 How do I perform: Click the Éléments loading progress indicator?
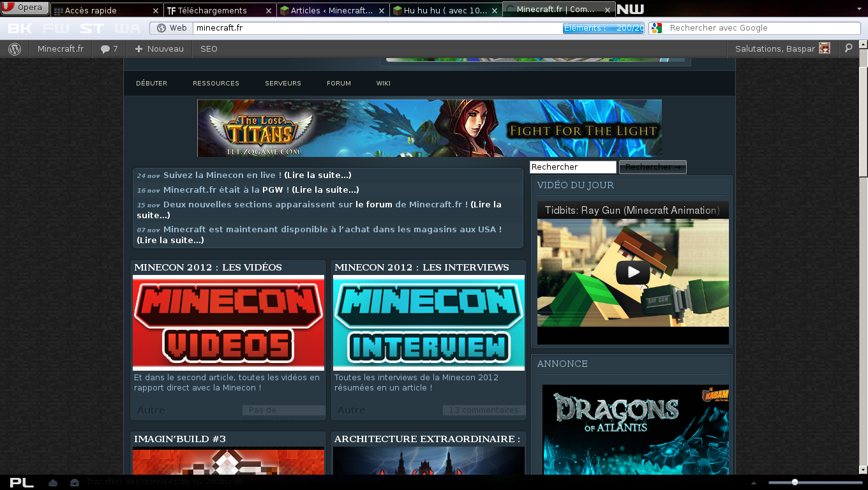pyautogui.click(x=603, y=28)
